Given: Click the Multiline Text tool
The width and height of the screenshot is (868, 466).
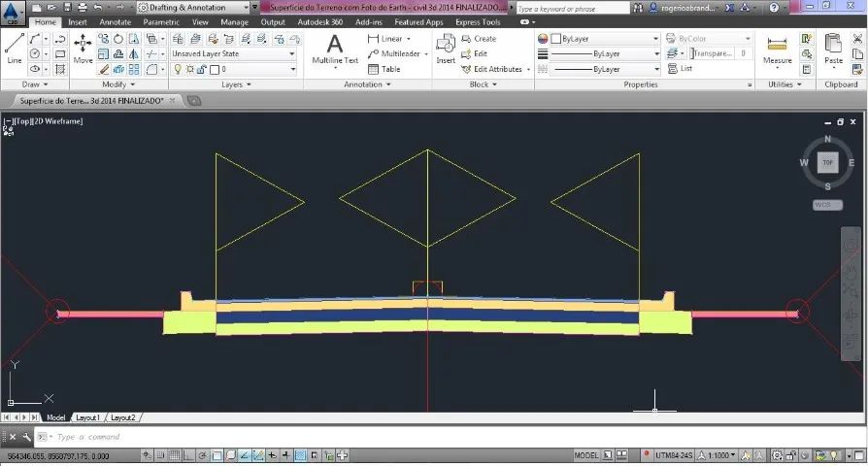Looking at the screenshot, I should (x=335, y=49).
